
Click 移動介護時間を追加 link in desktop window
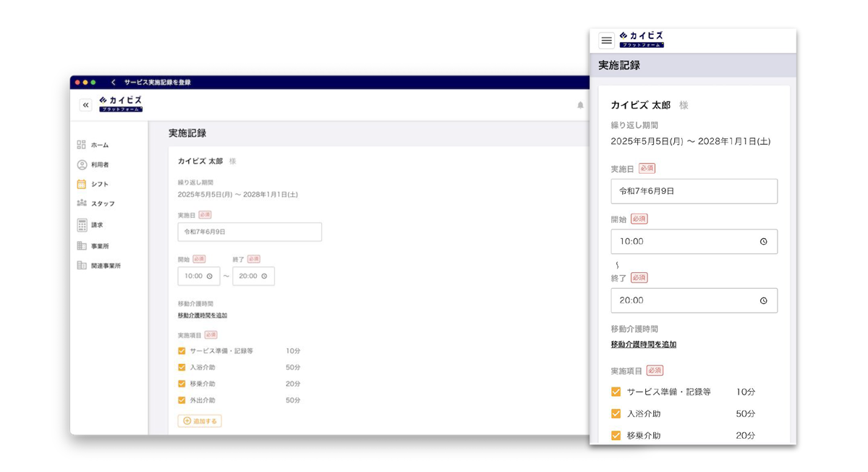(203, 316)
